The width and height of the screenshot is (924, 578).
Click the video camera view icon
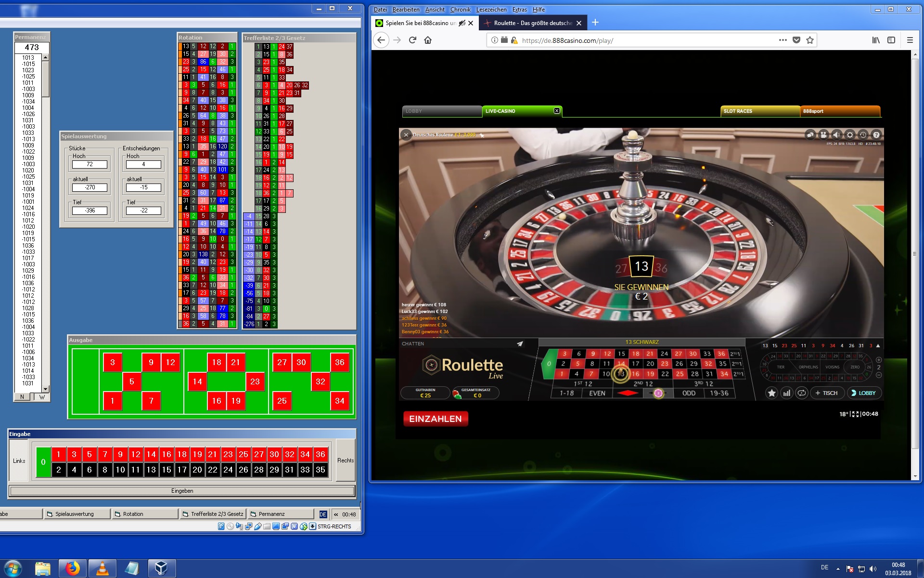(823, 135)
